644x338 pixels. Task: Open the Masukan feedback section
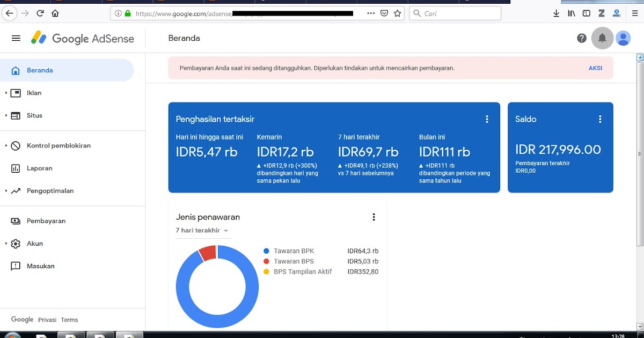coord(40,266)
